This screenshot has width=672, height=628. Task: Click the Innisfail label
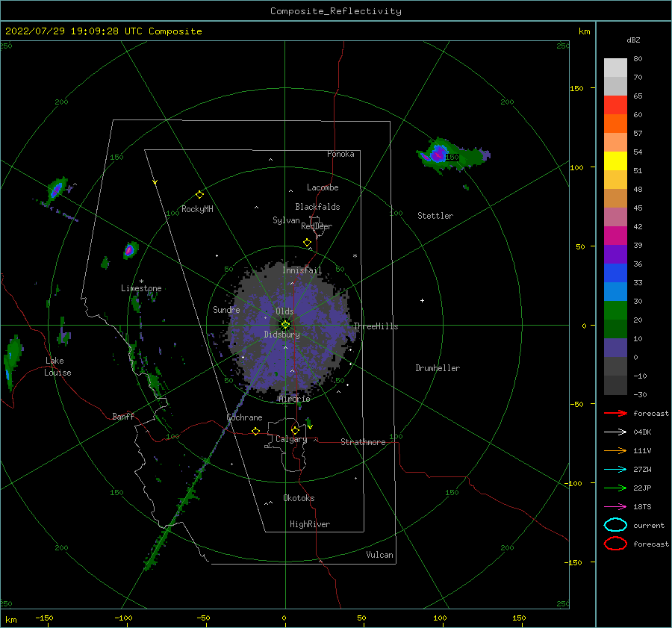302,270
